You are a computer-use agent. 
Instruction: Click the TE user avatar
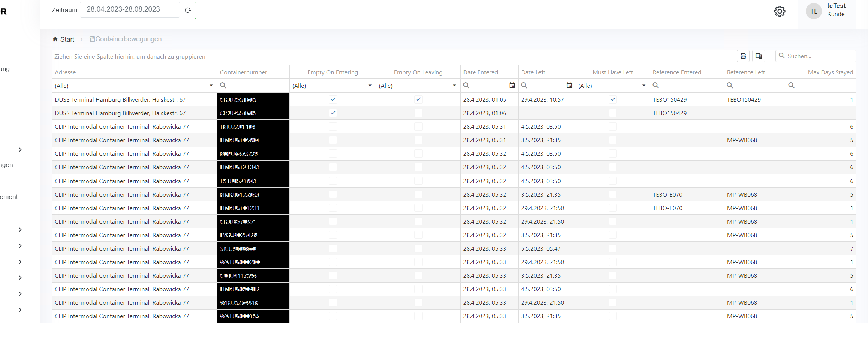click(x=814, y=11)
